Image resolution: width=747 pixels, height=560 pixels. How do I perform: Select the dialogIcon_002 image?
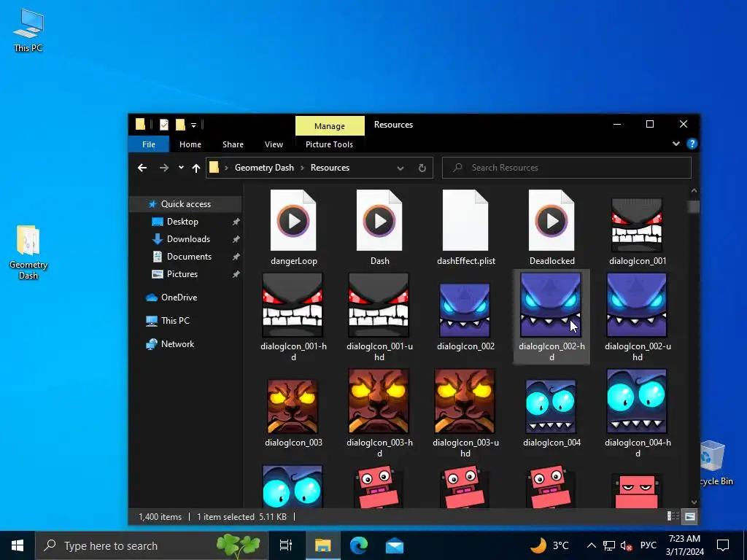point(466,316)
